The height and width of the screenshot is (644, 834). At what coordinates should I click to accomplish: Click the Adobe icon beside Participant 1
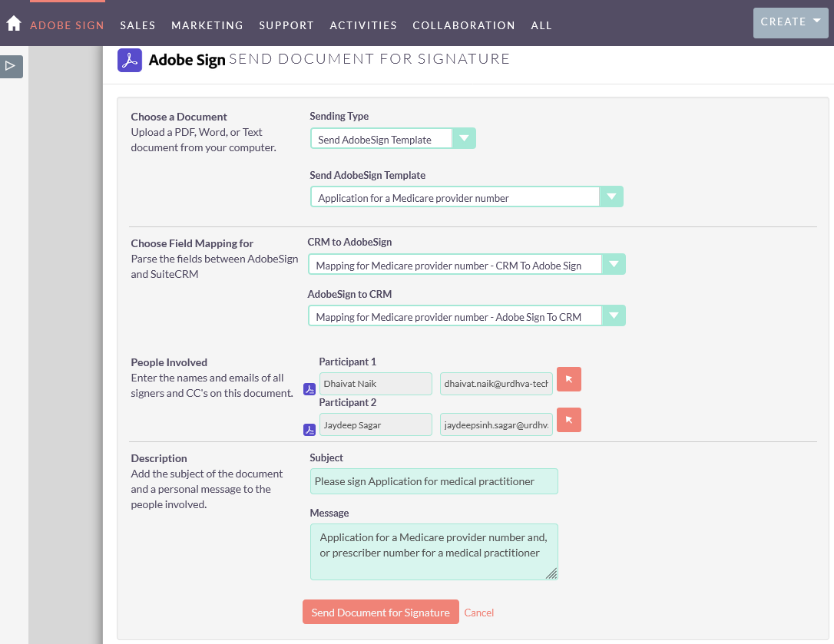click(309, 389)
